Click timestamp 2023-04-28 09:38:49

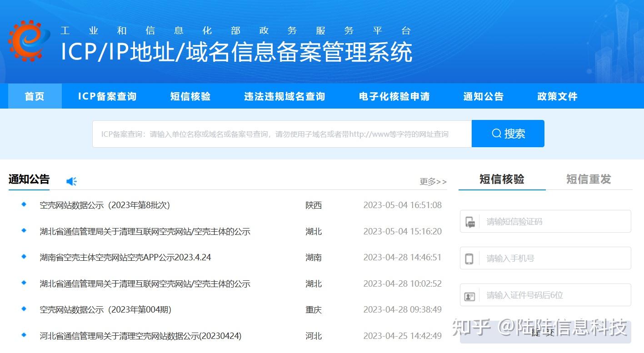(x=403, y=310)
